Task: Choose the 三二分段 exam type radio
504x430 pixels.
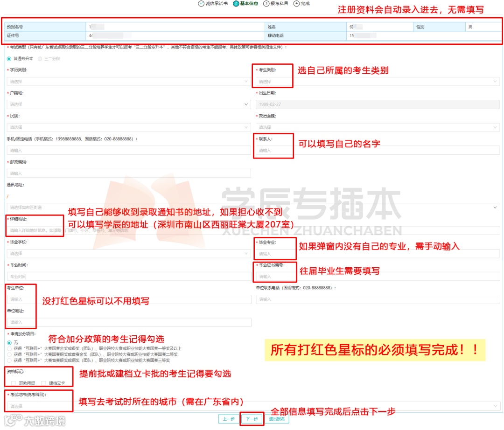Action: click(40, 59)
